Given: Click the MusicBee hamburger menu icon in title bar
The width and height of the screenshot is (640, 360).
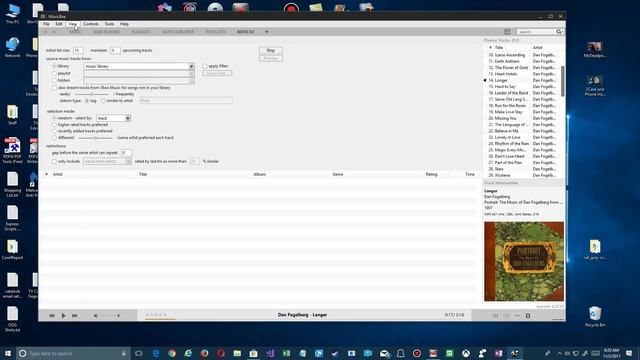Looking at the screenshot, I should click(43, 16).
